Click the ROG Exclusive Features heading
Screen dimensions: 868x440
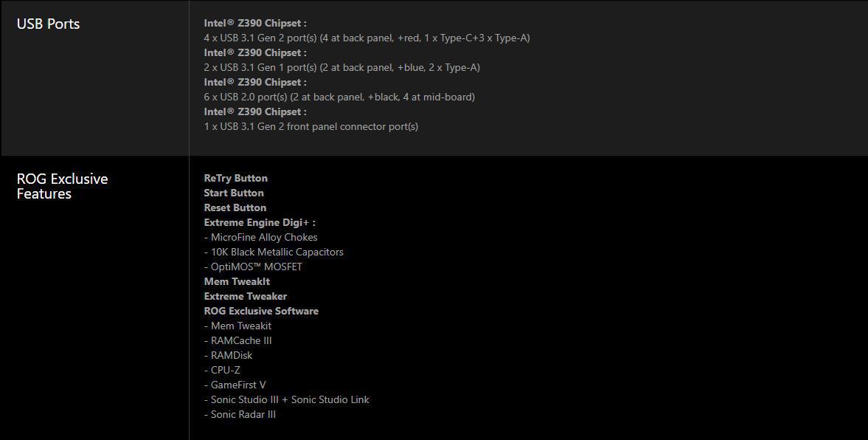(62, 186)
